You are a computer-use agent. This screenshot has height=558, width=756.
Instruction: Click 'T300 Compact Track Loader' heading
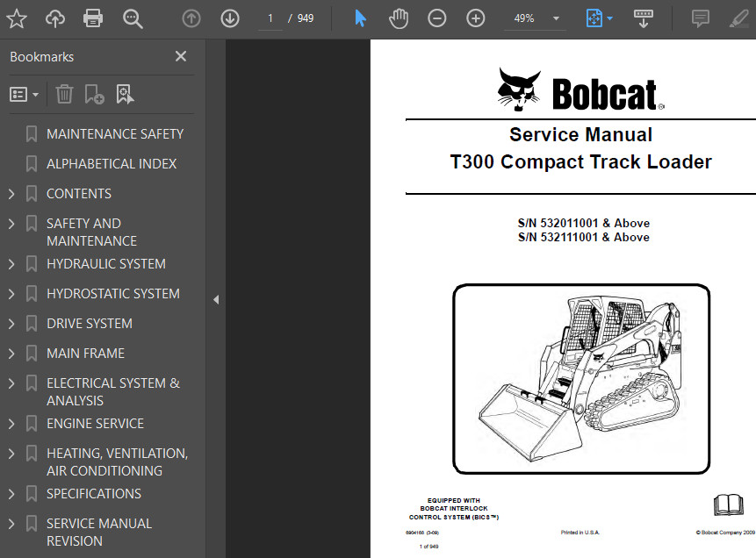click(580, 162)
